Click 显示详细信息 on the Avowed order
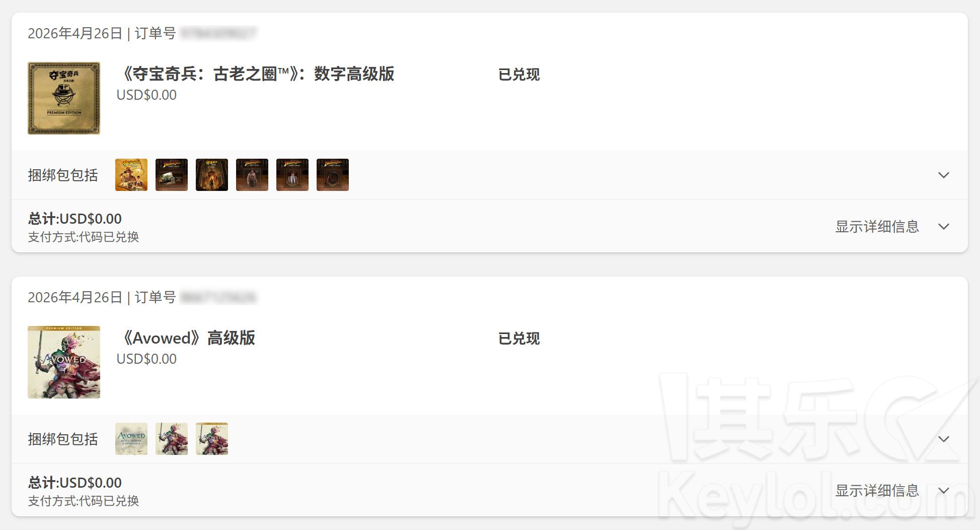Viewport: 980px width, 530px height. [x=877, y=491]
